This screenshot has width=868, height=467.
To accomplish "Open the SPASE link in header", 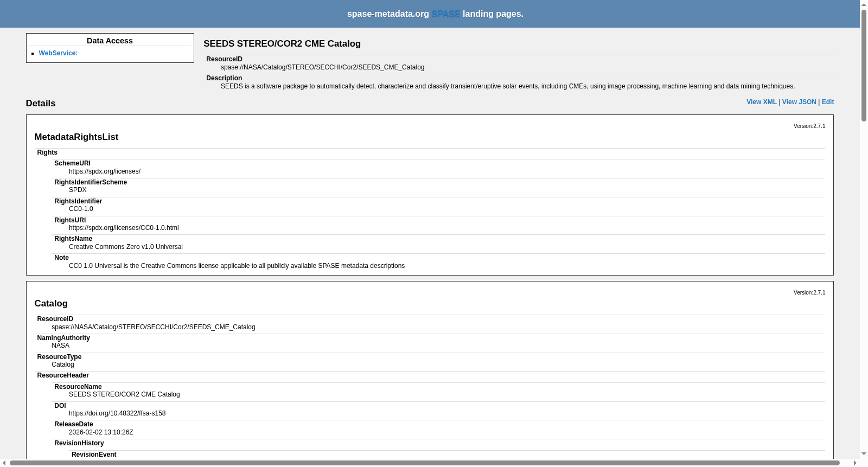I will (x=446, y=14).
